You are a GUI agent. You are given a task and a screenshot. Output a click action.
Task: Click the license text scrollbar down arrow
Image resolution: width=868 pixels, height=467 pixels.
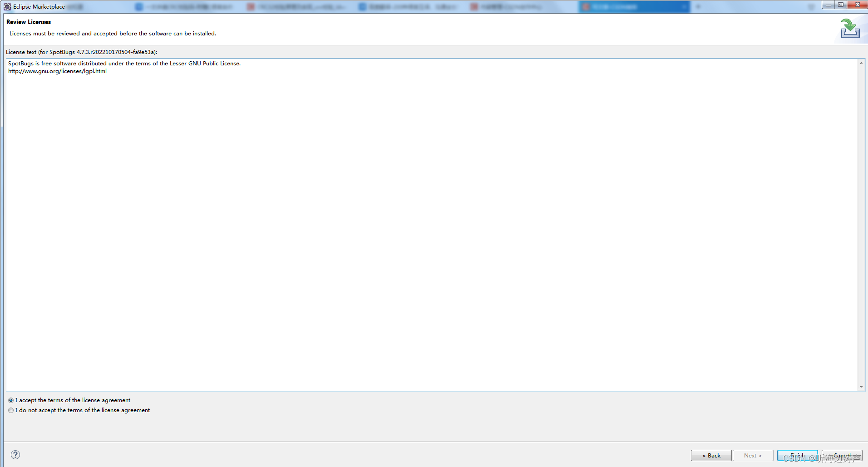pos(861,387)
